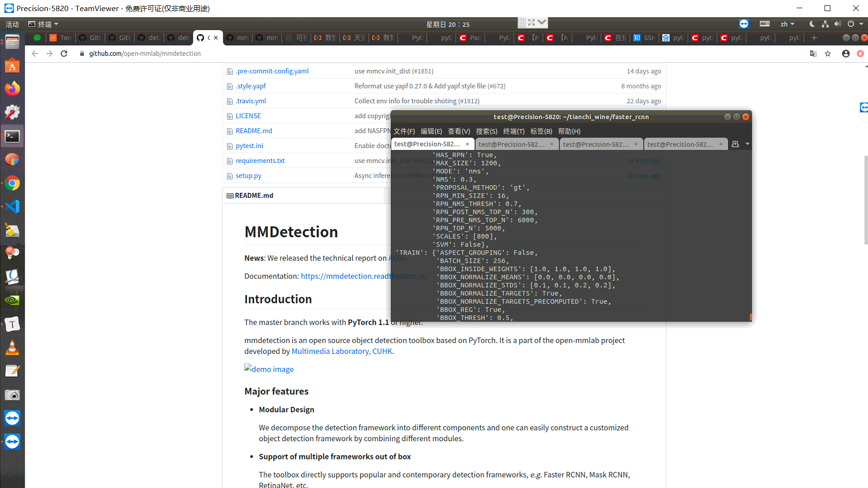Launch Google Chrome from the dock

(12, 183)
